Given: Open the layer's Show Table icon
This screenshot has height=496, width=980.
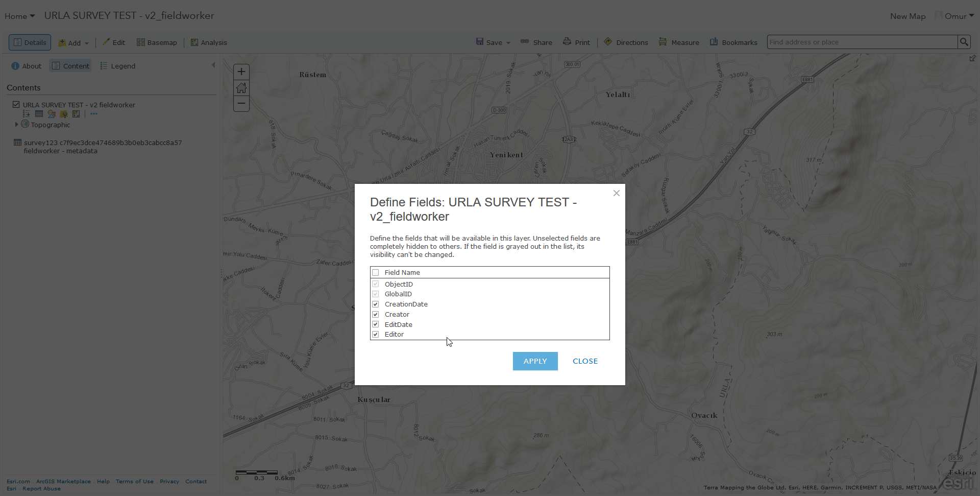Looking at the screenshot, I should tap(39, 114).
